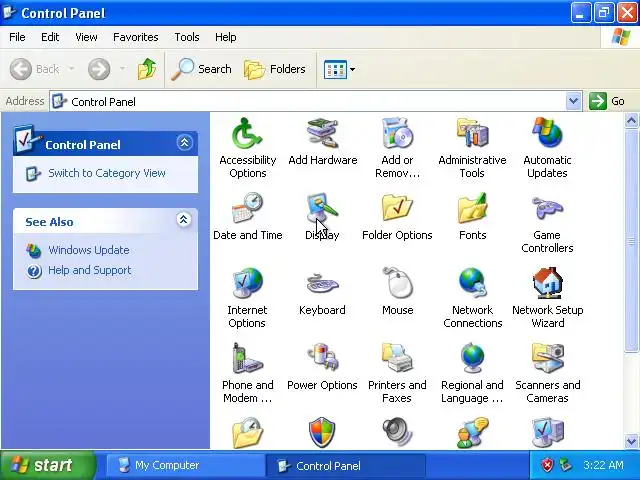Open Phone and Modem icon
The width and height of the screenshot is (640, 480).
pos(247,358)
